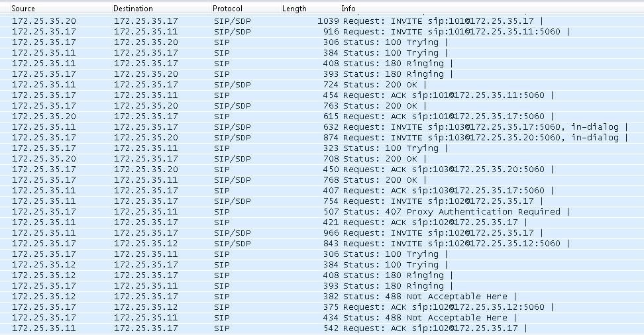Select the INVITE sip:102@172.25.35.12:5060 packet

tap(322, 244)
